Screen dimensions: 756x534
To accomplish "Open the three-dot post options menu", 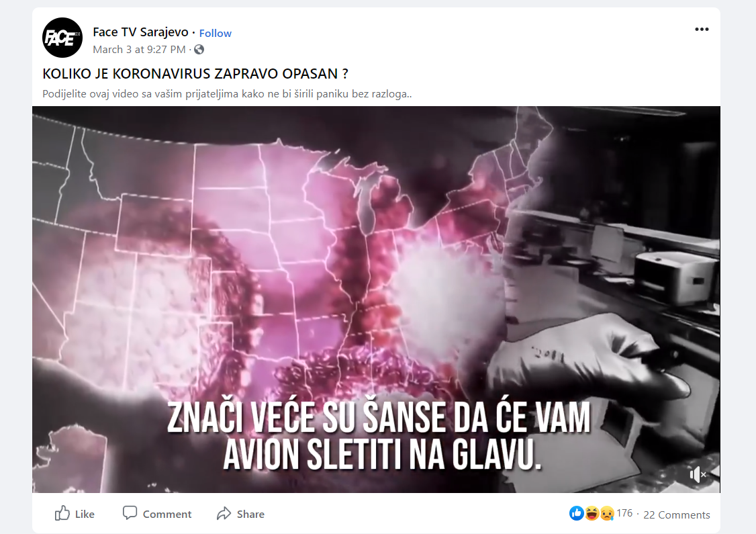I will click(702, 30).
